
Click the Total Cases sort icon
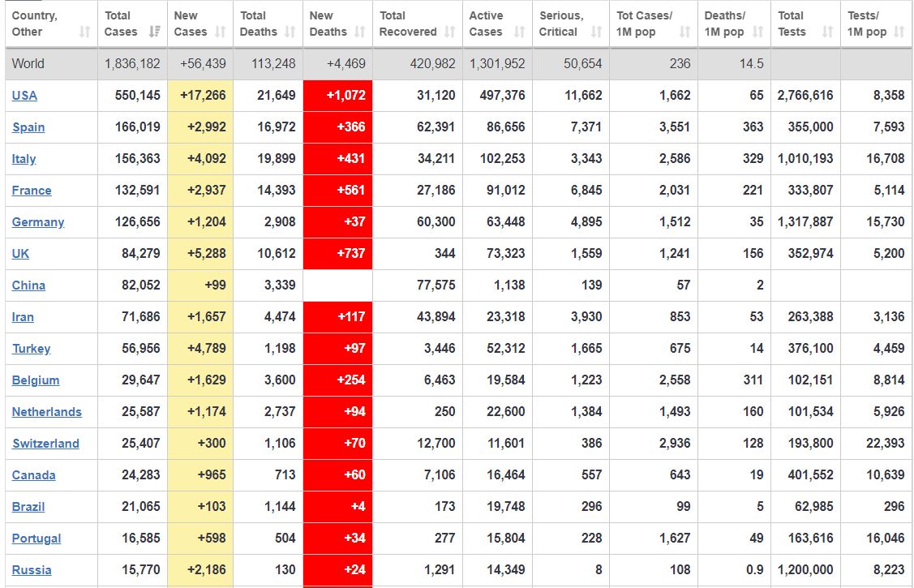tap(154, 32)
